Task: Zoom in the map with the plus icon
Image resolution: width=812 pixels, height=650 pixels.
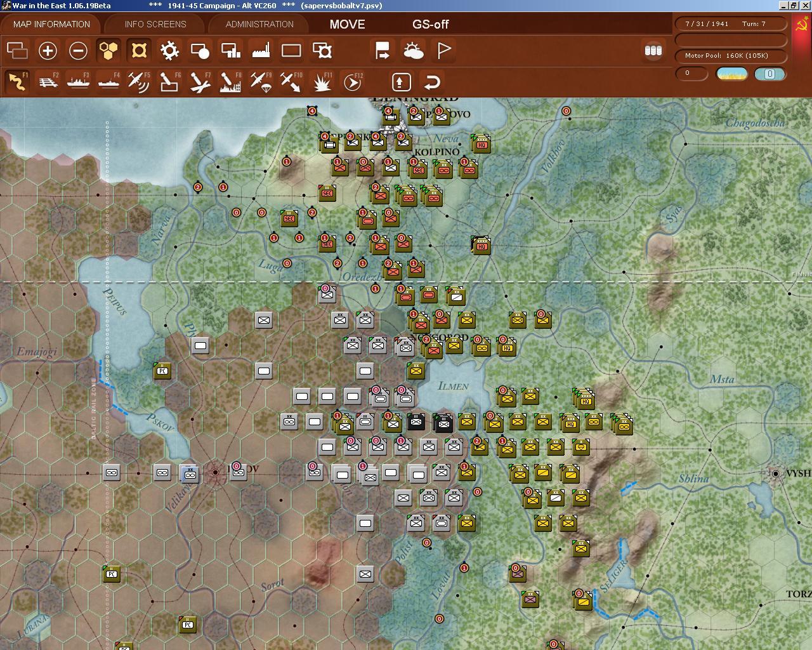Action: pos(48,50)
